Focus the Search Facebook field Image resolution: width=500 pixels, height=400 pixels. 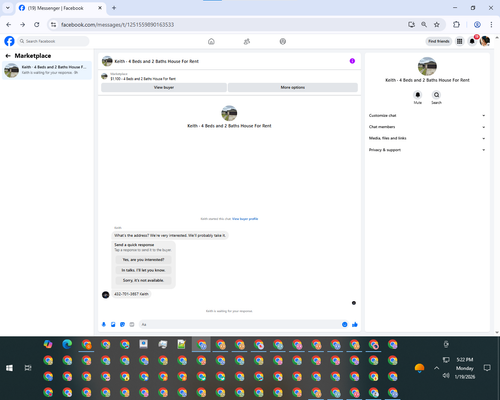click(53, 41)
